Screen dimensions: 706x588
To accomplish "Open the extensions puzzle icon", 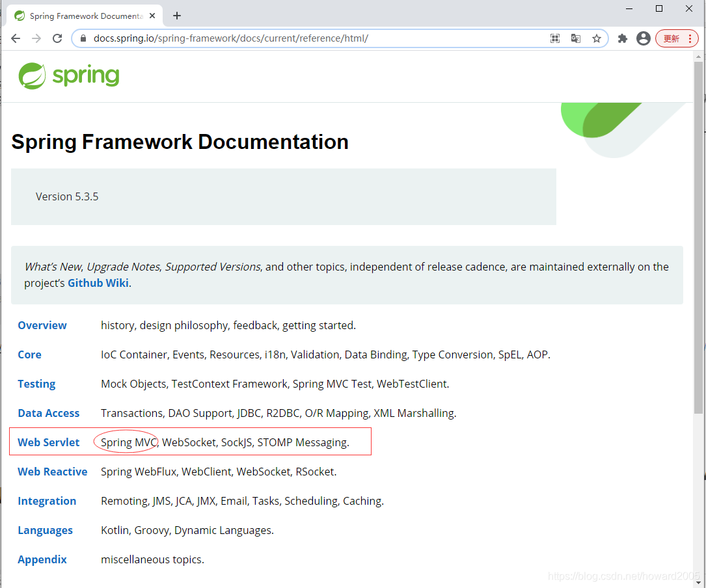I will coord(623,39).
